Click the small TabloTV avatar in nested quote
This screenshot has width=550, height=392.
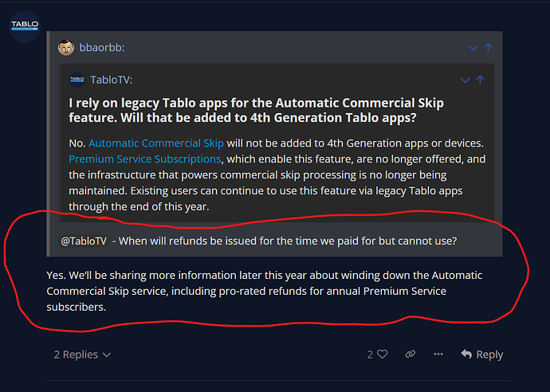pos(77,80)
